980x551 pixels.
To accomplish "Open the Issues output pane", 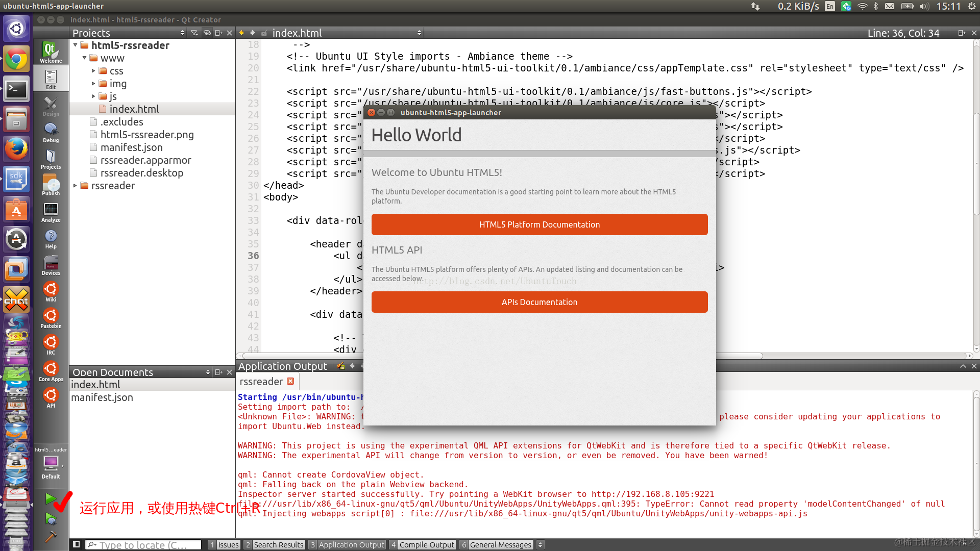I will pos(224,544).
